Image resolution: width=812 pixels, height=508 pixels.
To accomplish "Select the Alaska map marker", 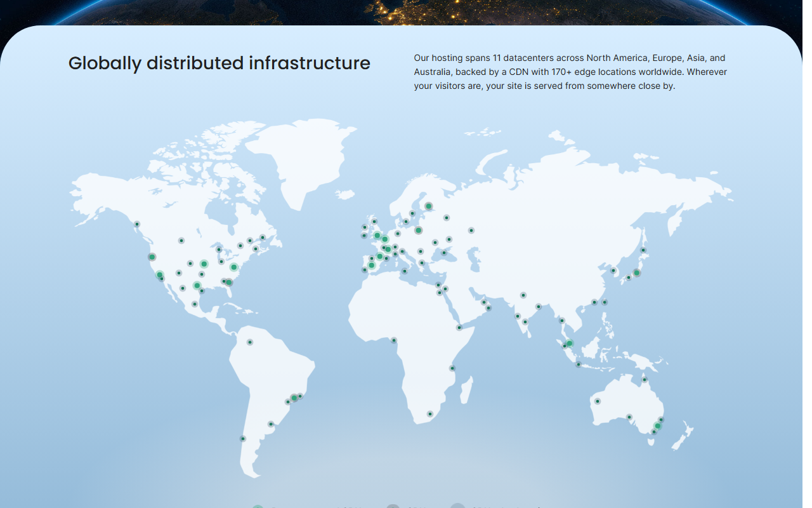I will coord(136,224).
